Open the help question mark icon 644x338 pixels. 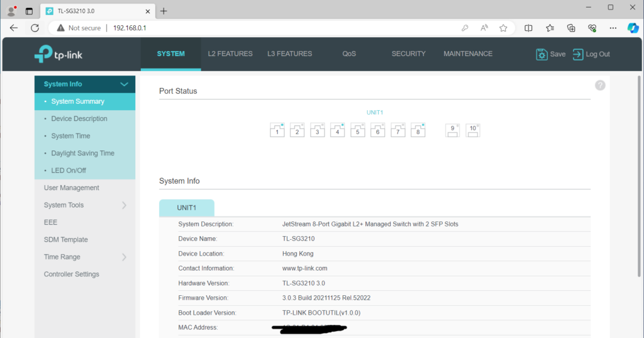pyautogui.click(x=600, y=85)
